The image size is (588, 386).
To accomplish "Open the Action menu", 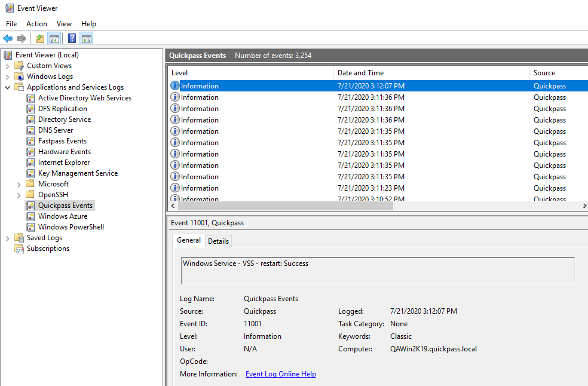I will click(x=37, y=24).
